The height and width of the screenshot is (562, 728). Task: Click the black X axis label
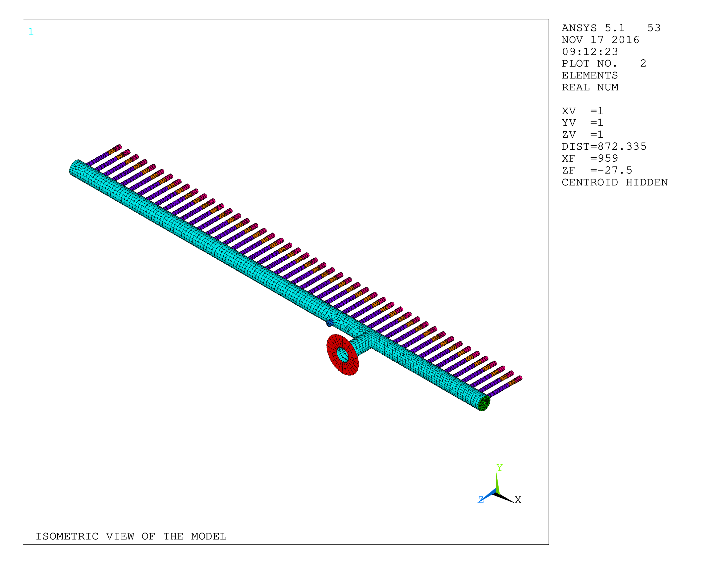[x=518, y=500]
